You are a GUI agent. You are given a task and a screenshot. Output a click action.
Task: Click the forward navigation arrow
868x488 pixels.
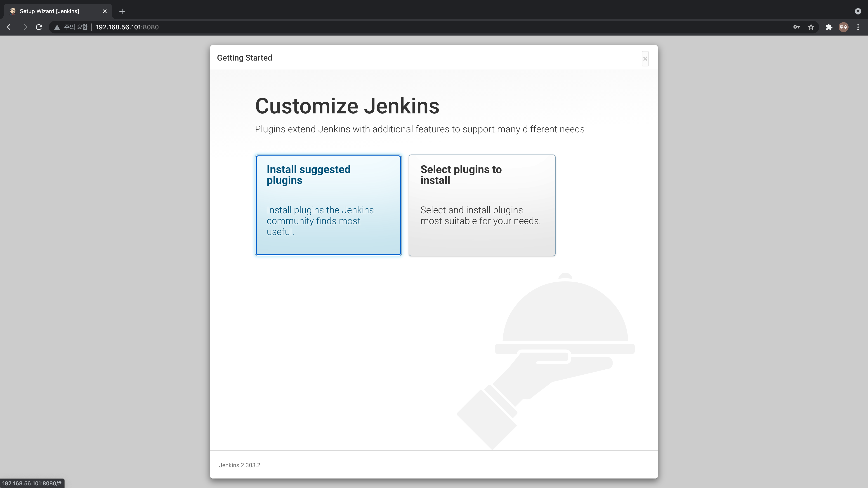[x=24, y=27]
